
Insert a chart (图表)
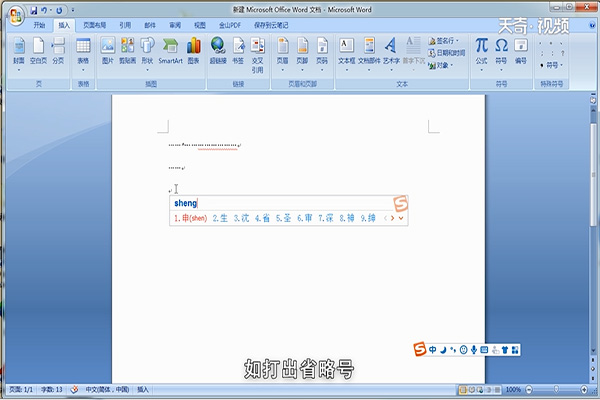point(194,51)
